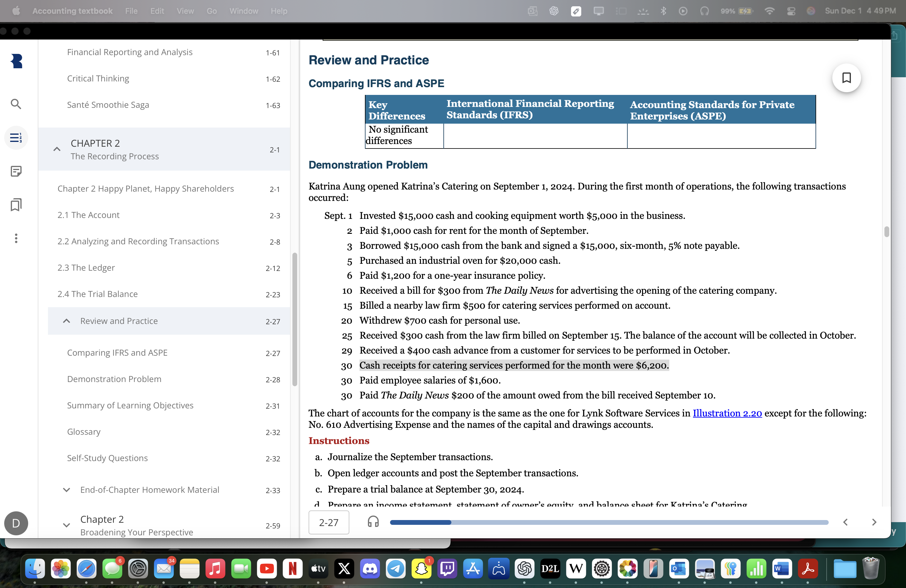Open the Accounting textbook app menu
Image resolution: width=906 pixels, height=588 pixels.
(72, 11)
